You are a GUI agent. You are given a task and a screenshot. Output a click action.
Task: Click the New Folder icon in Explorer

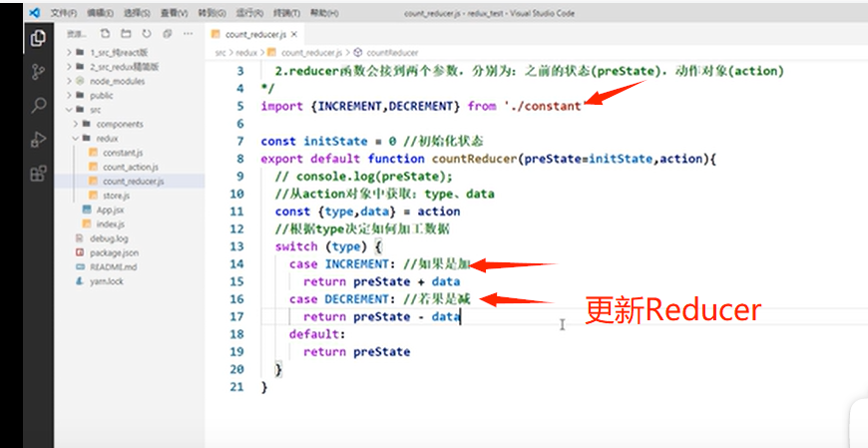[x=127, y=34]
